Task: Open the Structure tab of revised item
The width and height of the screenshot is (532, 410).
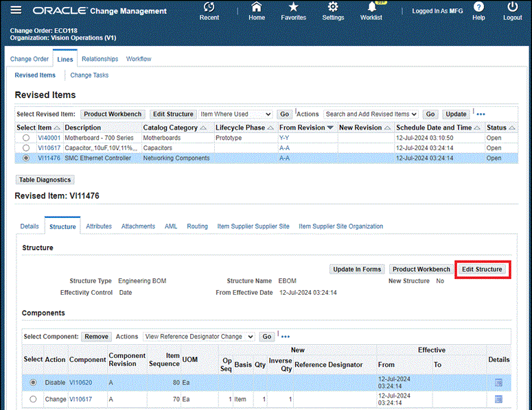Action: 62,227
